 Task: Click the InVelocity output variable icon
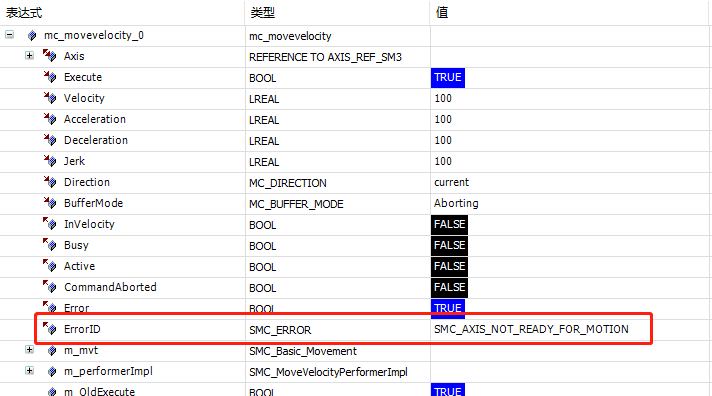[x=50, y=223]
